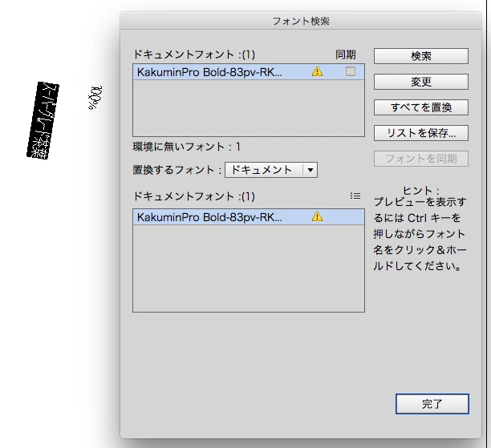Click the 同期 column header

pyautogui.click(x=346, y=54)
